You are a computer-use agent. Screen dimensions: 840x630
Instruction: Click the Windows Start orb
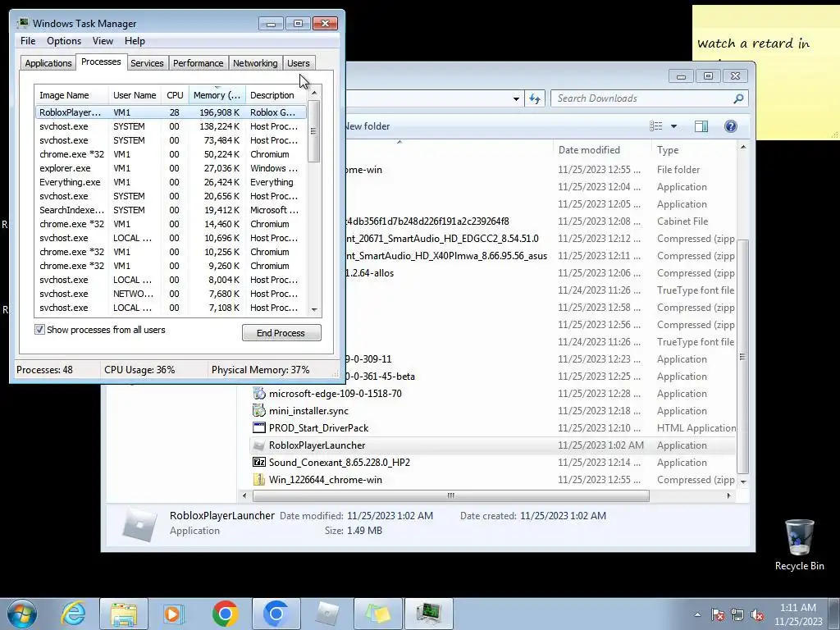pos(22,614)
